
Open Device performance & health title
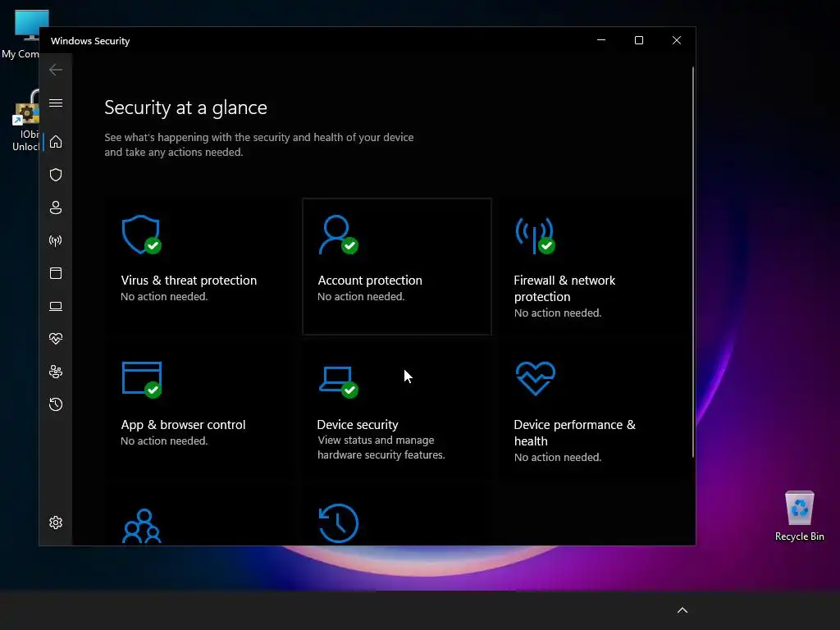point(575,433)
